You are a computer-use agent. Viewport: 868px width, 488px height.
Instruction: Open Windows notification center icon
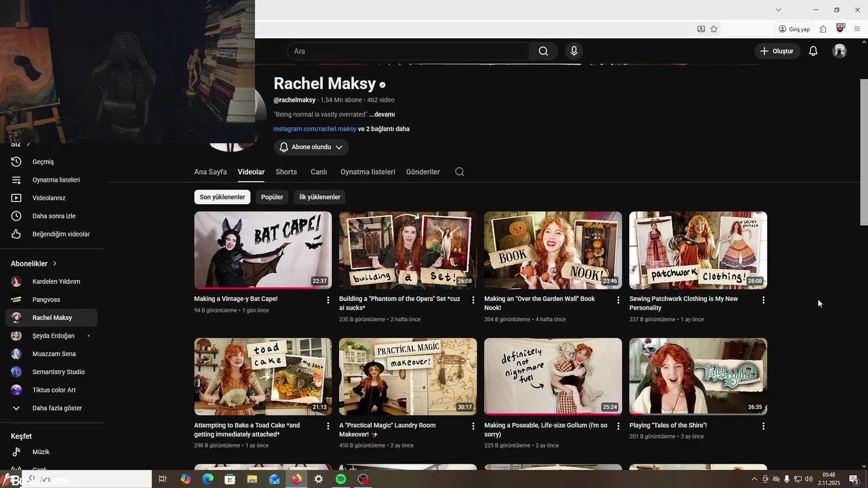pos(854,479)
